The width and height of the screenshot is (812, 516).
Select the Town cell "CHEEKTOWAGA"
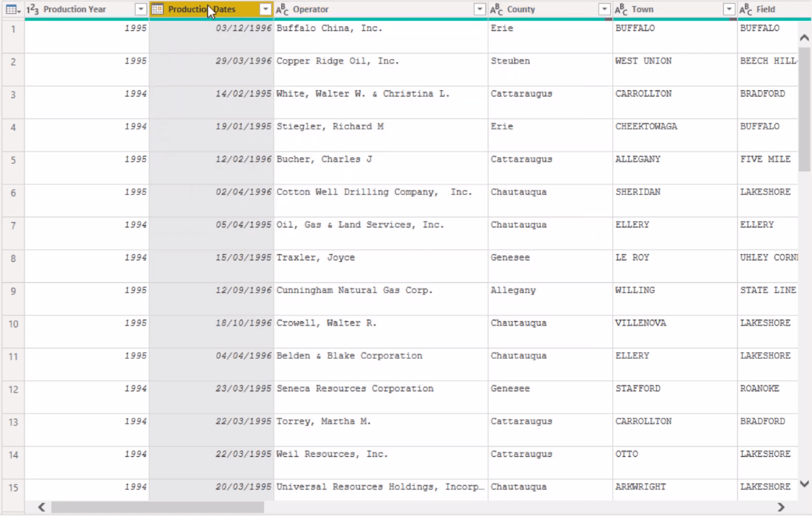click(x=675, y=135)
